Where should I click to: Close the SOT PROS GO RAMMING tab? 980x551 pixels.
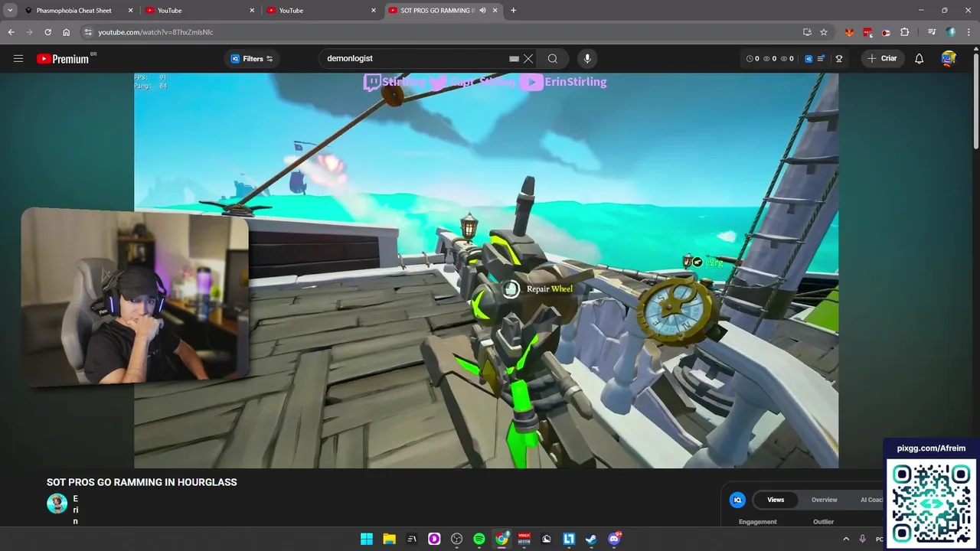495,11
